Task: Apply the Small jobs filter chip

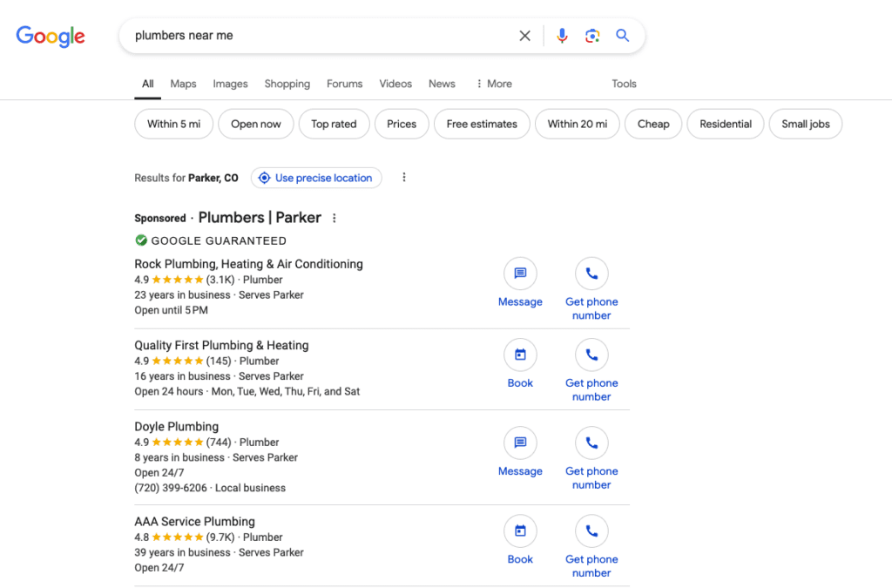Action: (806, 124)
